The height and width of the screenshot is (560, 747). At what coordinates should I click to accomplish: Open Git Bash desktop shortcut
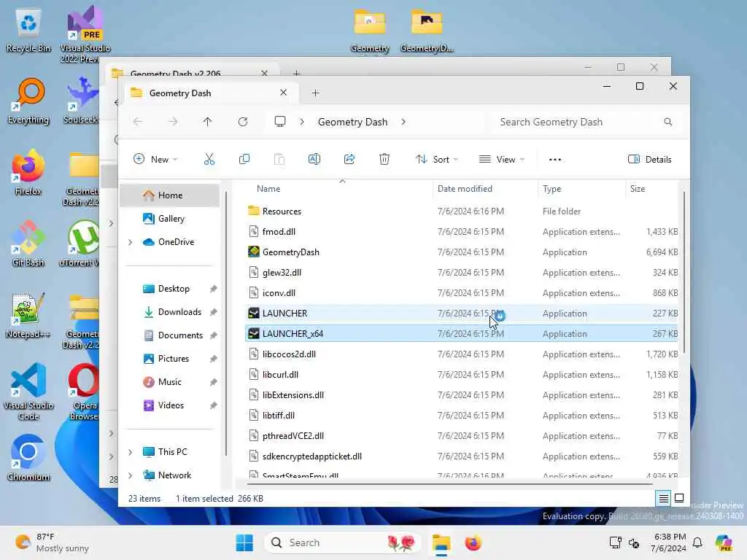pyautogui.click(x=28, y=244)
